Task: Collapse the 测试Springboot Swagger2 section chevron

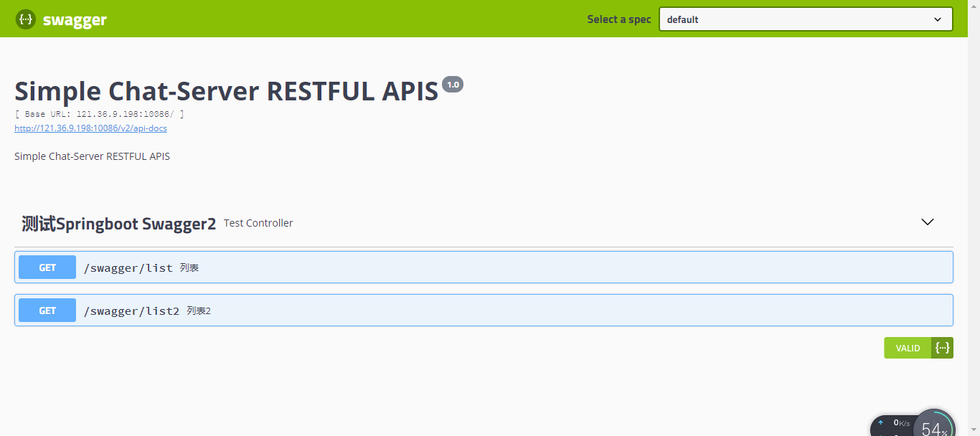Action: (x=928, y=222)
